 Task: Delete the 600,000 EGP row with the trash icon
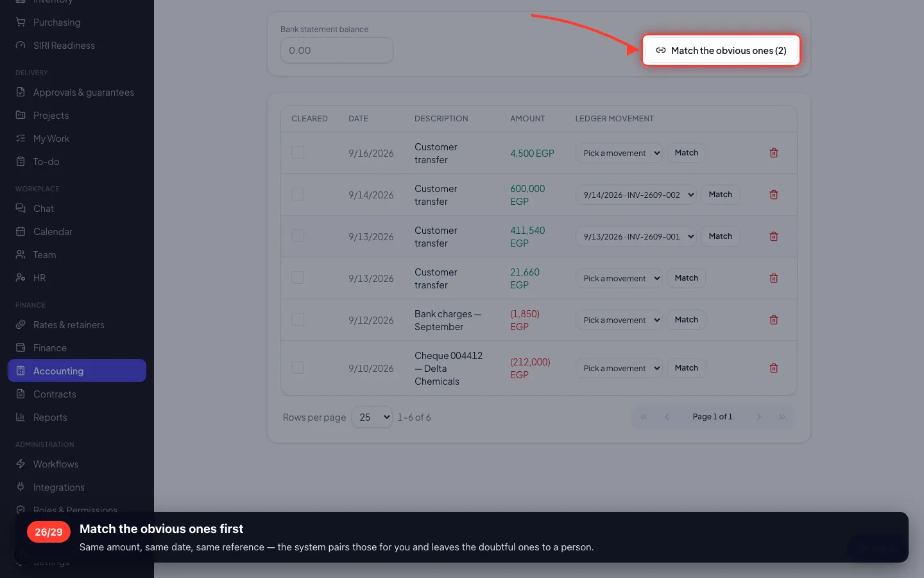[774, 195]
